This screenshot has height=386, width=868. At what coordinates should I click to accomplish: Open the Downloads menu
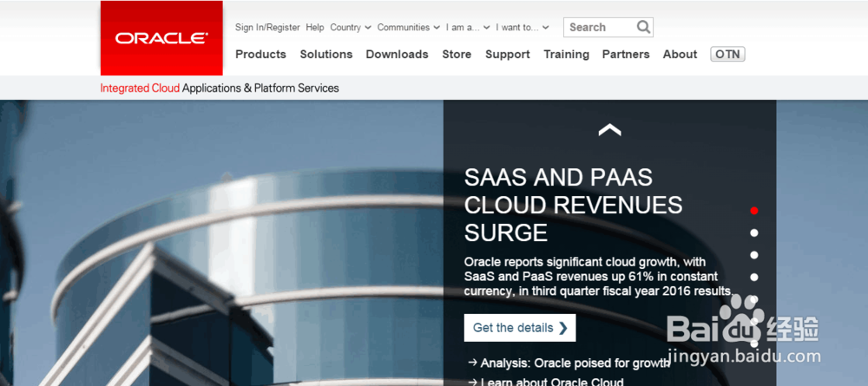tap(397, 54)
